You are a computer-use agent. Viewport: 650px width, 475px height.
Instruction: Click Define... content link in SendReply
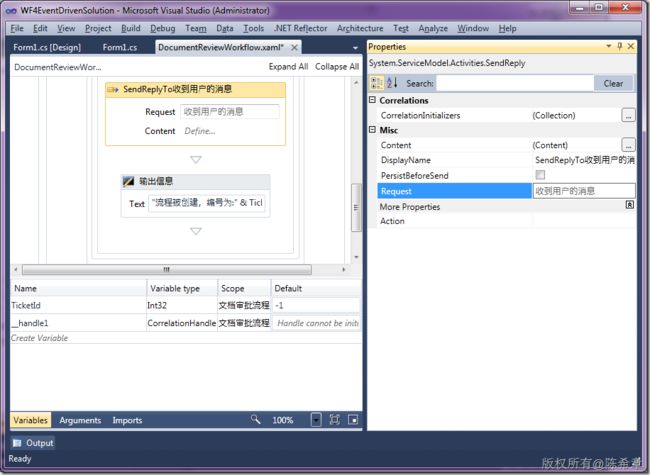point(200,131)
